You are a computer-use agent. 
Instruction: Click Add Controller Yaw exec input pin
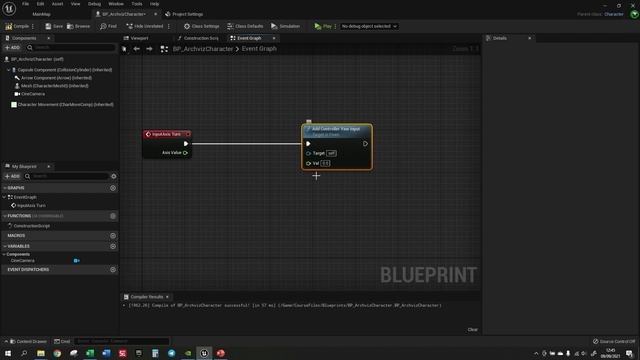click(x=308, y=144)
